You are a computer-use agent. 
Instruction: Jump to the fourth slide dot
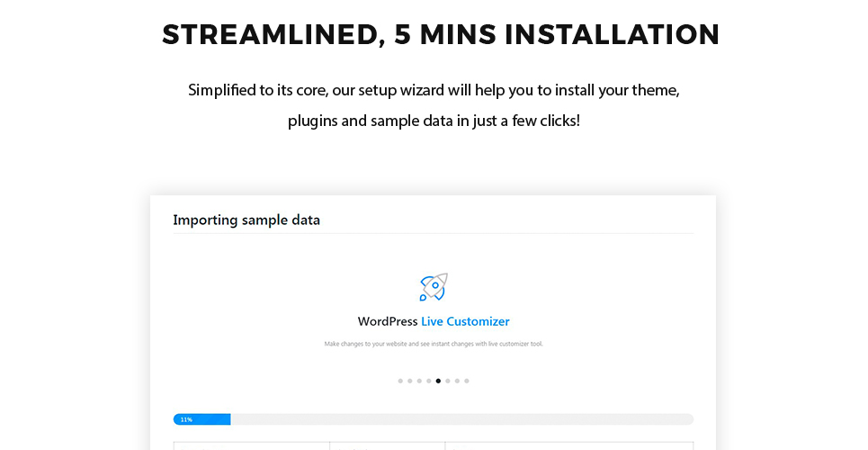point(428,381)
